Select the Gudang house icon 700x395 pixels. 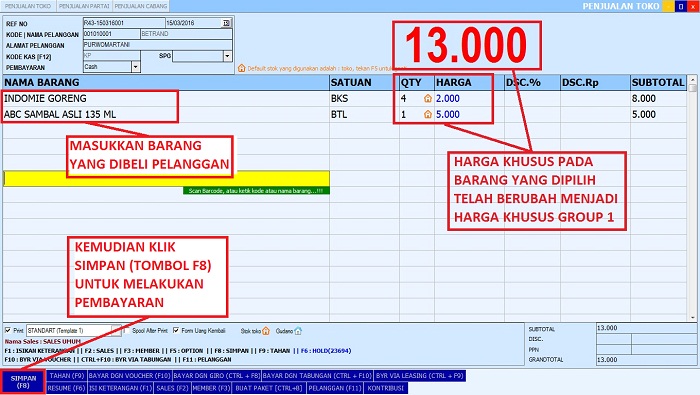coord(298,331)
